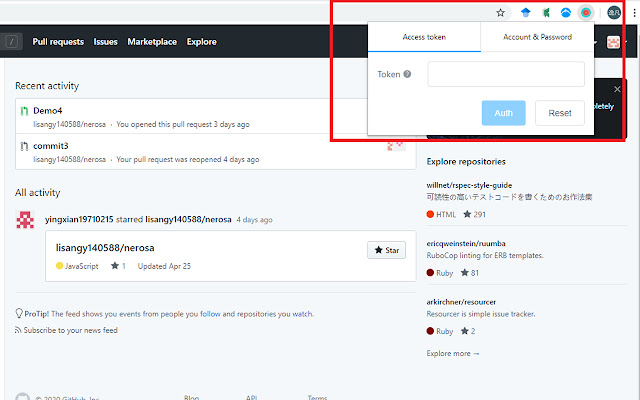Click the Reset button
The height and width of the screenshot is (400, 640).
click(560, 113)
